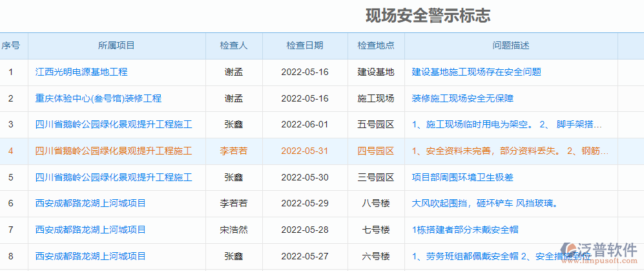Click the 问题描述 column header
Viewport: 644px width, 271px height.
(x=511, y=45)
